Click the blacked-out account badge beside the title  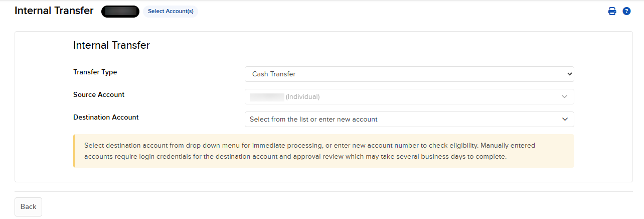pos(120,11)
